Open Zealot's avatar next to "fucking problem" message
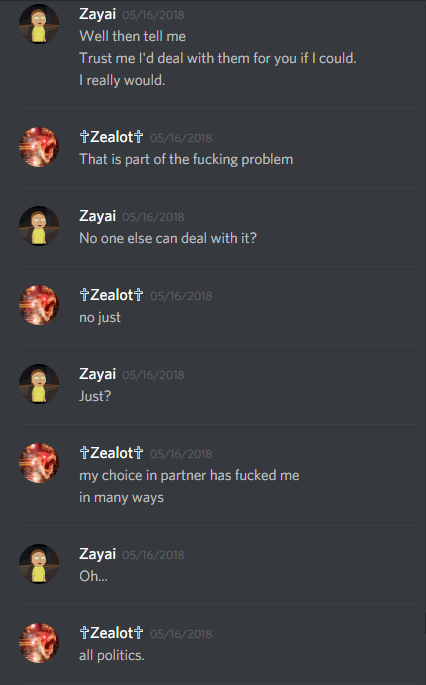This screenshot has width=426, height=685. (39, 147)
